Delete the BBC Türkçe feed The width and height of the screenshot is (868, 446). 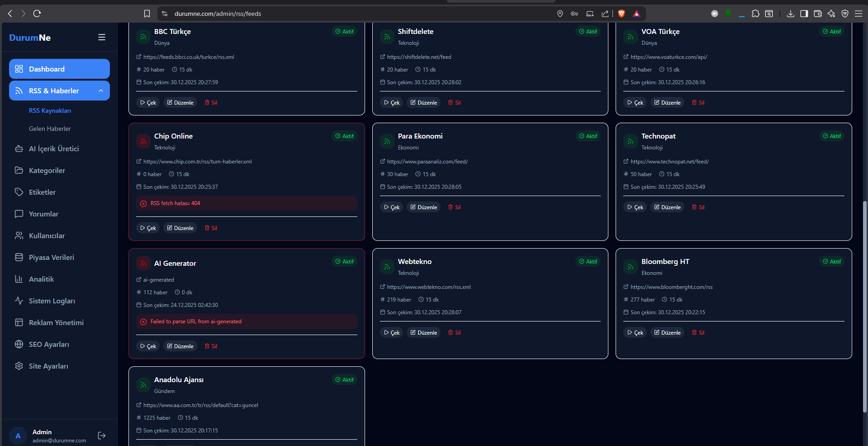pyautogui.click(x=211, y=103)
